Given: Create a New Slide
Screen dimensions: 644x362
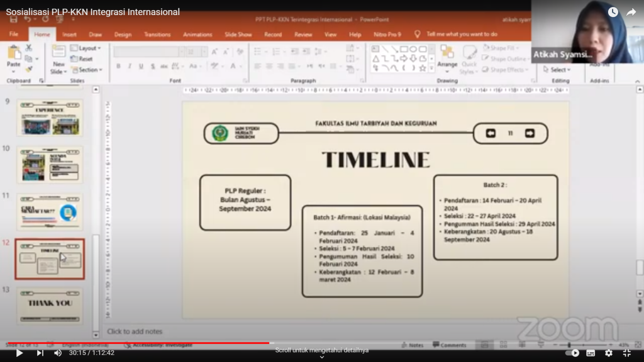Looking at the screenshot, I should (x=58, y=60).
